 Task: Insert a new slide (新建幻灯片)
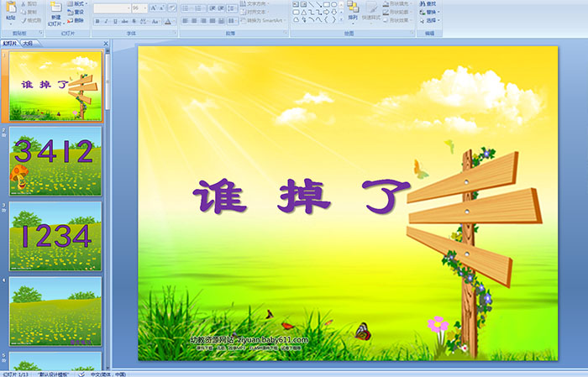(55, 13)
